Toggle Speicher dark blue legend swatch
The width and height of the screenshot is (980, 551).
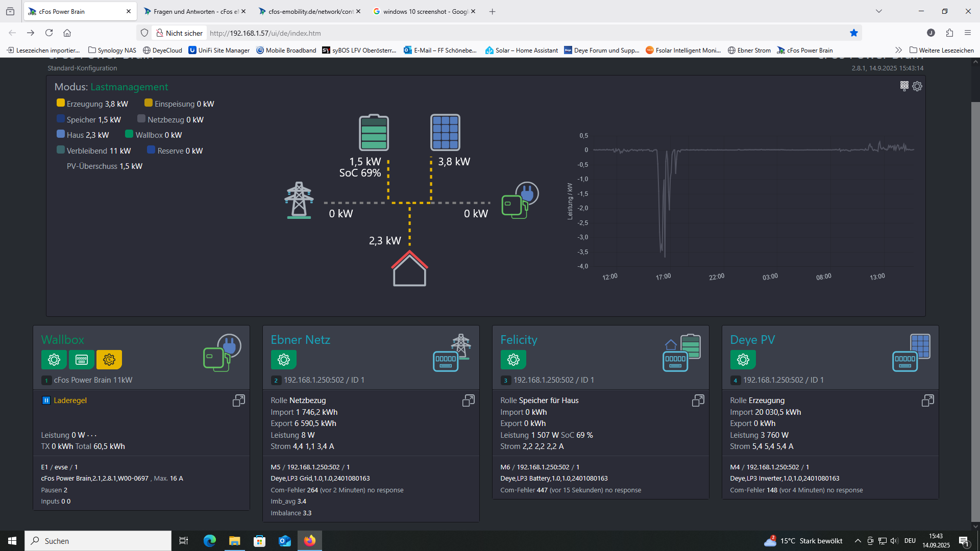coord(60,119)
